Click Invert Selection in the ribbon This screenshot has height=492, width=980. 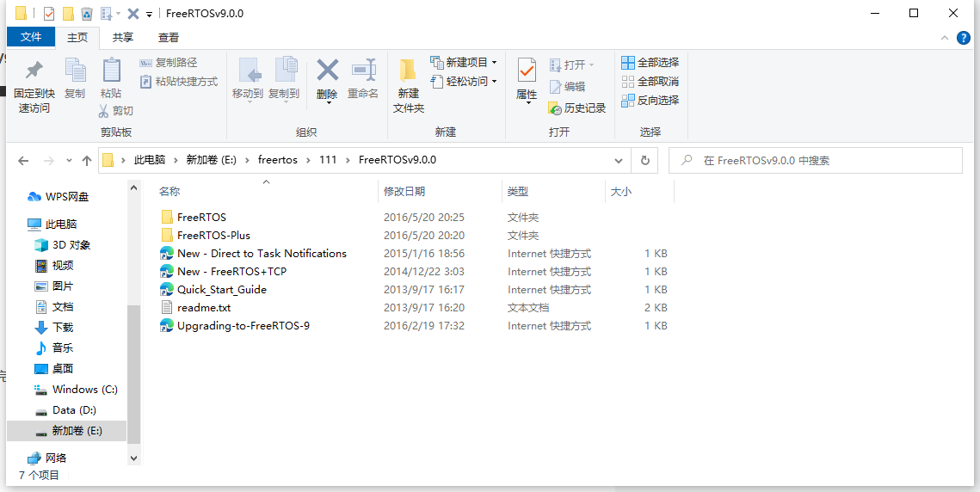pos(650,100)
